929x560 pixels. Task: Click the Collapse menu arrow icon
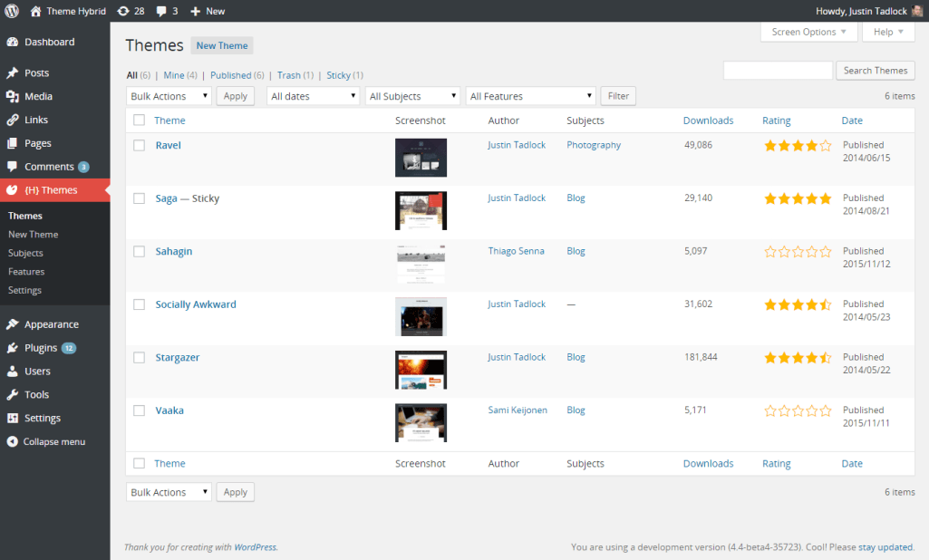click(13, 441)
